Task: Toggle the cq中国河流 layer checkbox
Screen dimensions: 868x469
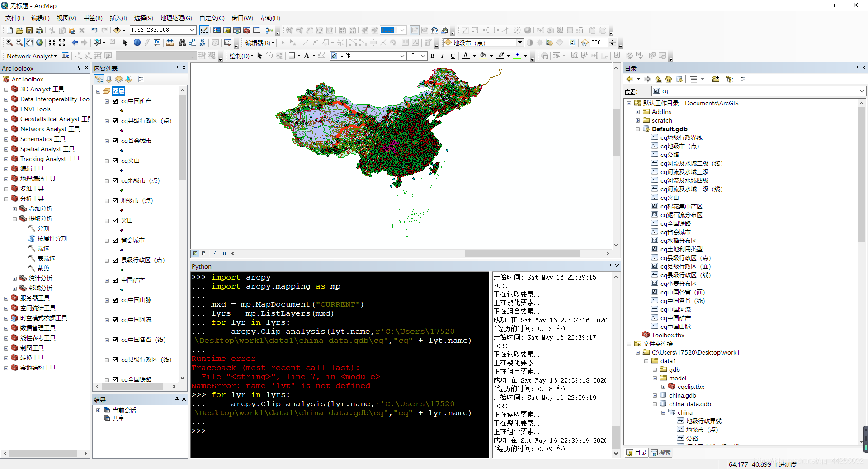Action: coord(115,320)
